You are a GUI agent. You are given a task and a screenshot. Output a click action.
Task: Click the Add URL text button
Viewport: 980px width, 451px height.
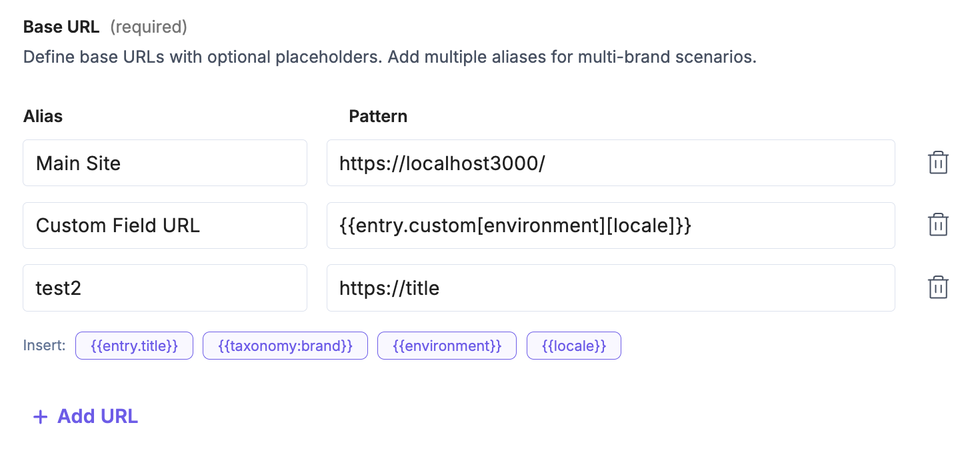tap(97, 416)
